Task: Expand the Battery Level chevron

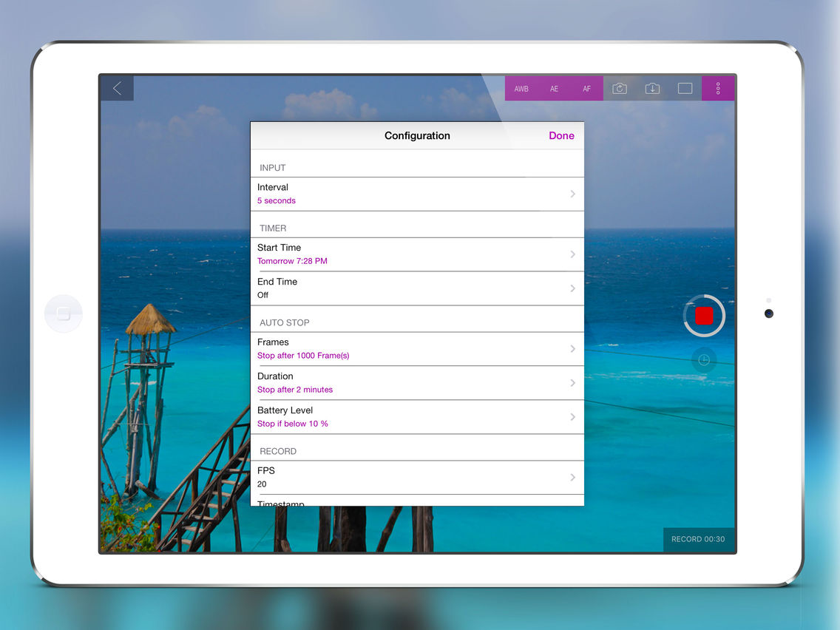Action: tap(572, 417)
